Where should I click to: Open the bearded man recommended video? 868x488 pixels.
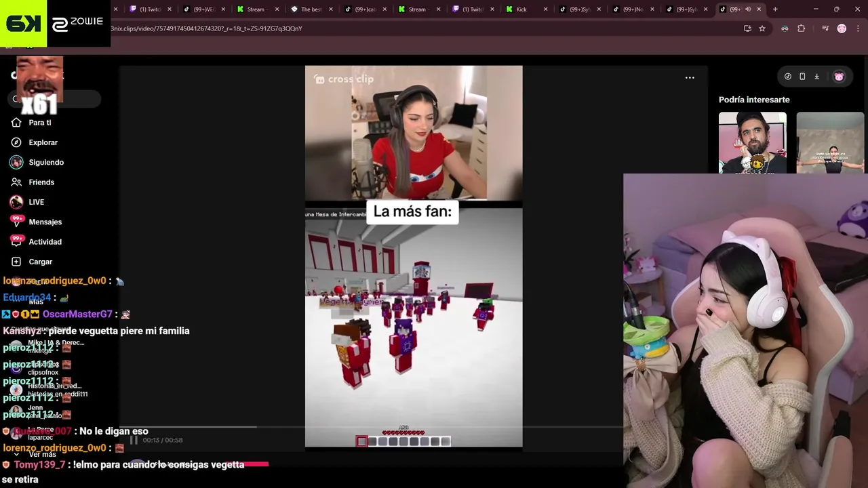tap(753, 143)
